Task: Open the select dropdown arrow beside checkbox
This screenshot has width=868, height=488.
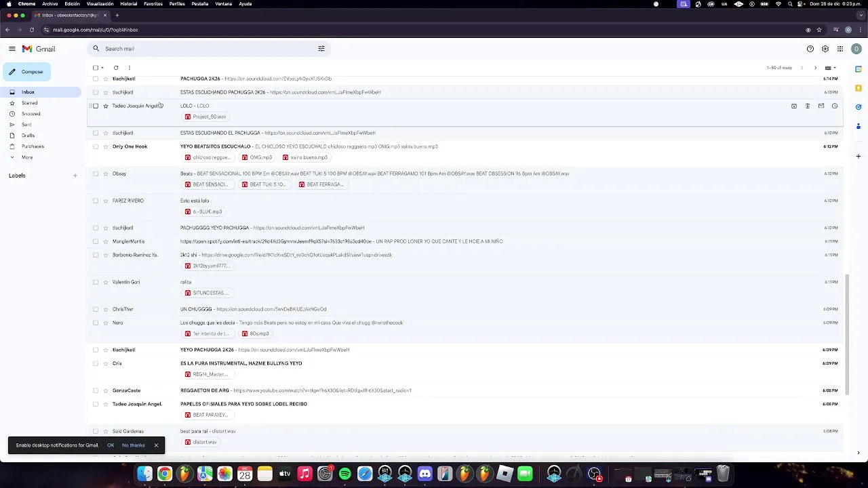Action: [102, 68]
